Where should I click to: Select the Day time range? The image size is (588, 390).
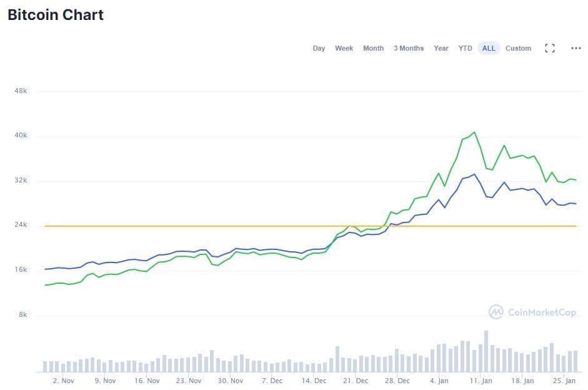click(x=319, y=48)
